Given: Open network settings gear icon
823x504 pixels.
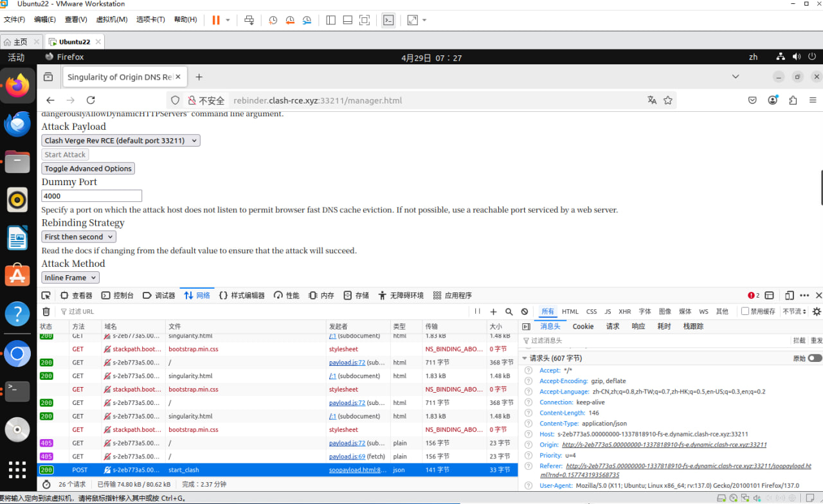Looking at the screenshot, I should pyautogui.click(x=817, y=312).
